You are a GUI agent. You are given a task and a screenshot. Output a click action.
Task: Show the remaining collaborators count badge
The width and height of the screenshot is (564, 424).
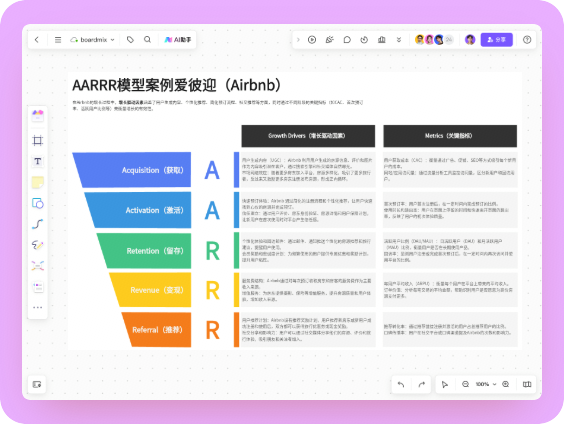click(449, 40)
